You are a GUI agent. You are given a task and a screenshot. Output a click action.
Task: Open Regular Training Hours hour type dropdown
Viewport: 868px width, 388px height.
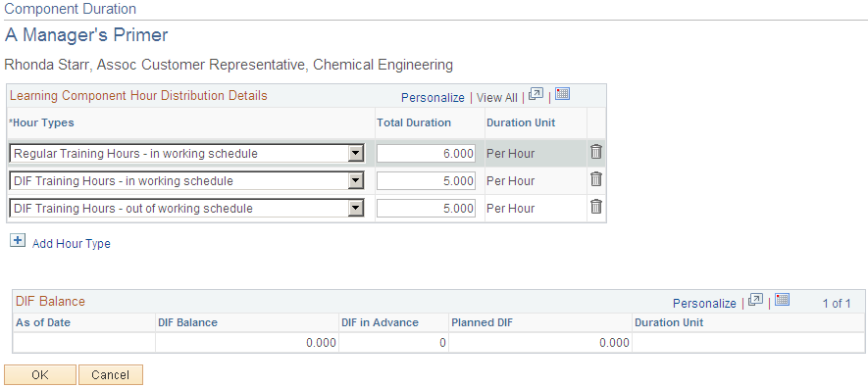356,154
